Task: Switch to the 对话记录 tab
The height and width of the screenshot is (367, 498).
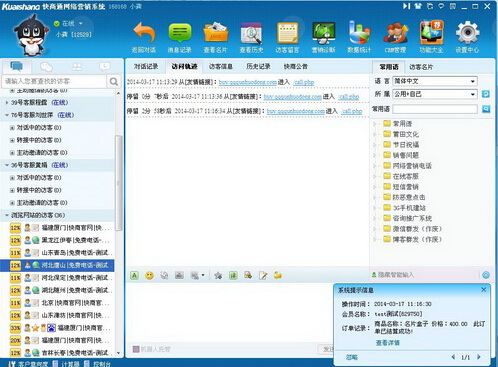Action: click(x=146, y=67)
